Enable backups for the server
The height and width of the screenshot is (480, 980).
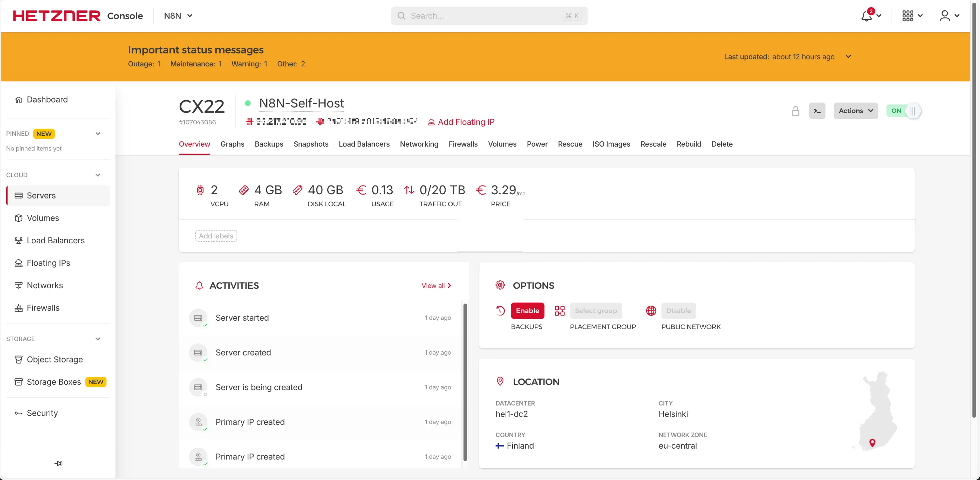(x=527, y=310)
